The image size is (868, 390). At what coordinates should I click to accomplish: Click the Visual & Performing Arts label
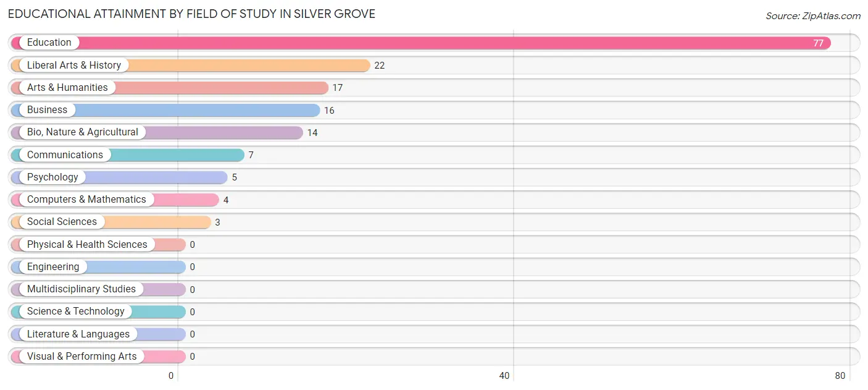[82, 357]
